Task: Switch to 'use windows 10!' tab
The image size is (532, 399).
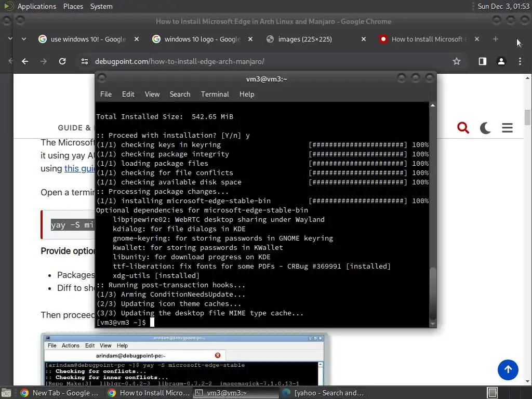Action: (88, 39)
